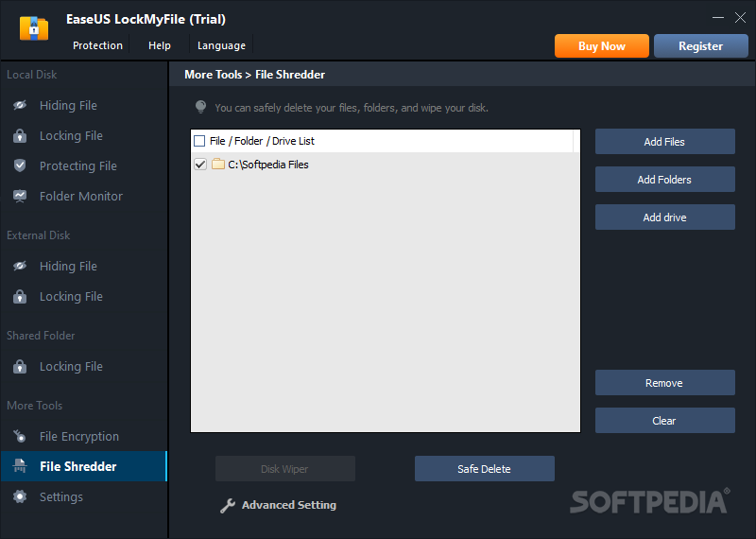Click the padlock icon beside Local Disk Locking File

(x=20, y=135)
